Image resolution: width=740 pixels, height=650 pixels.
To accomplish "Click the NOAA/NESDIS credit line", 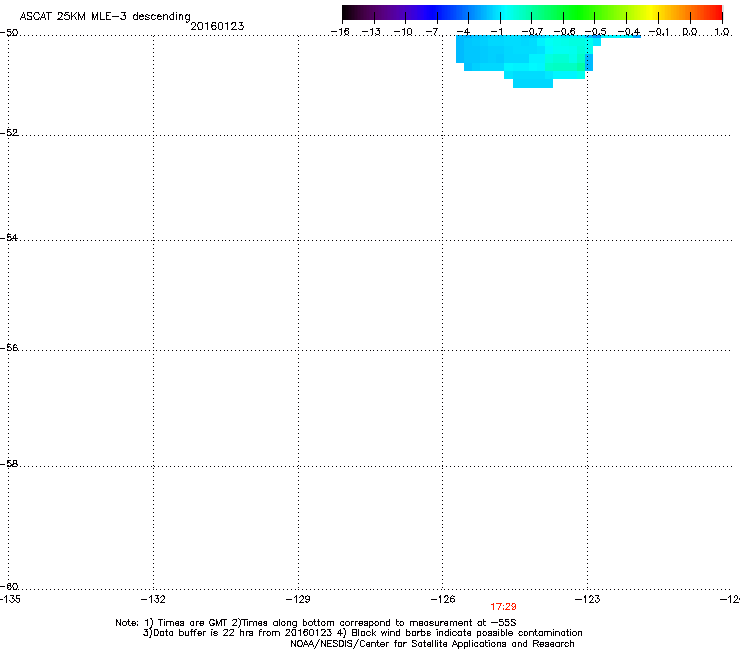I will (432, 644).
